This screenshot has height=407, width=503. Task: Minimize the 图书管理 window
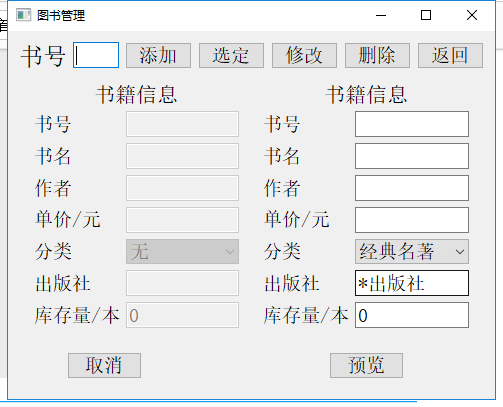(381, 15)
